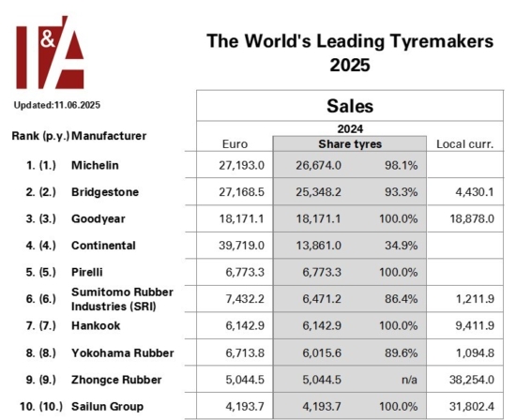Viewport: 516px width, 420px height.
Task: Select the Euro column header
Action: tap(235, 144)
